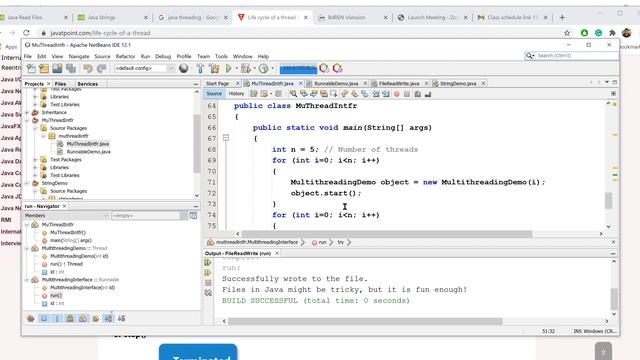Click the New Project toolbar icon
Viewport: 640px width, 360px height.
tap(44, 69)
